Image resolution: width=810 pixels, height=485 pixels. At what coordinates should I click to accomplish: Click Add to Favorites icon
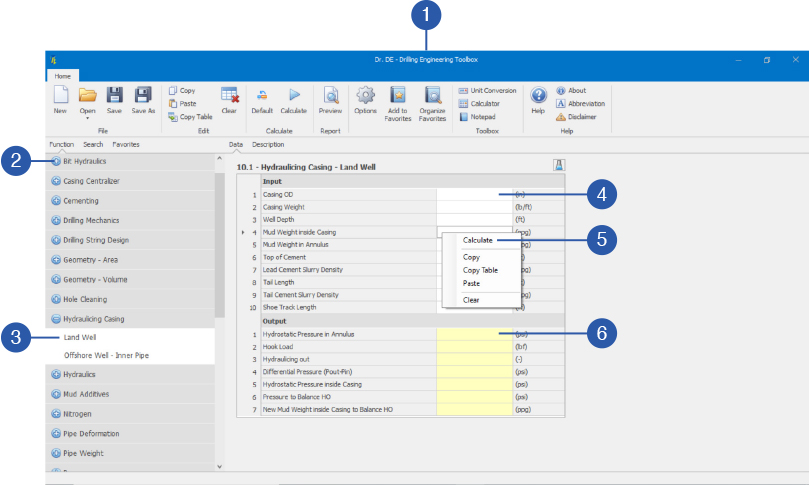click(x=398, y=96)
